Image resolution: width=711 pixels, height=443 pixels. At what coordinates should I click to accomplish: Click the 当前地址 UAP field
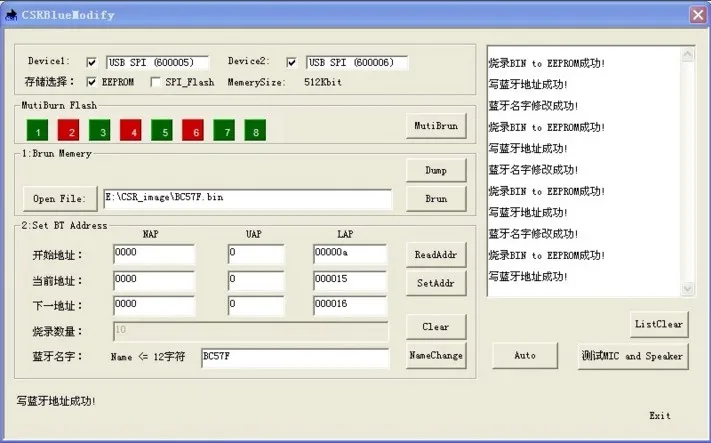point(256,281)
